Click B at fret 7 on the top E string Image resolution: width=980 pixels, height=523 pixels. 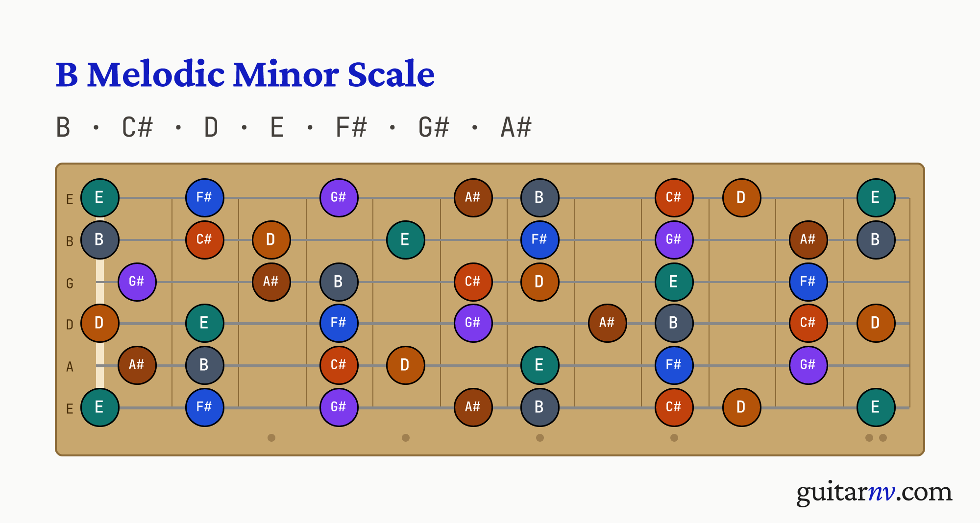[540, 198]
